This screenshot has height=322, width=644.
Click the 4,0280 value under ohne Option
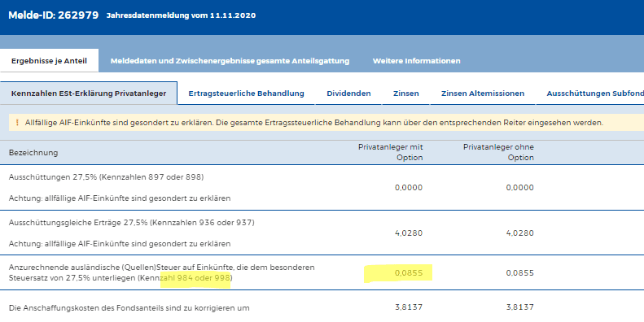(x=520, y=233)
